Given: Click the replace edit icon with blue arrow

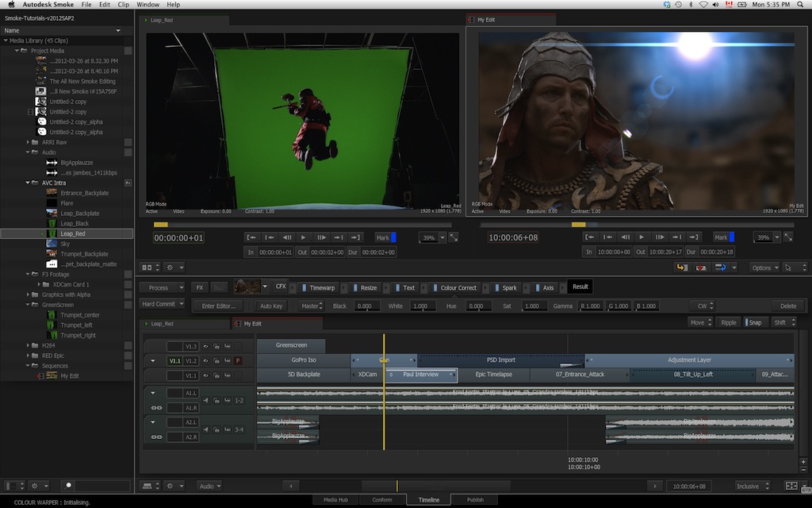Looking at the screenshot, I should (720, 267).
